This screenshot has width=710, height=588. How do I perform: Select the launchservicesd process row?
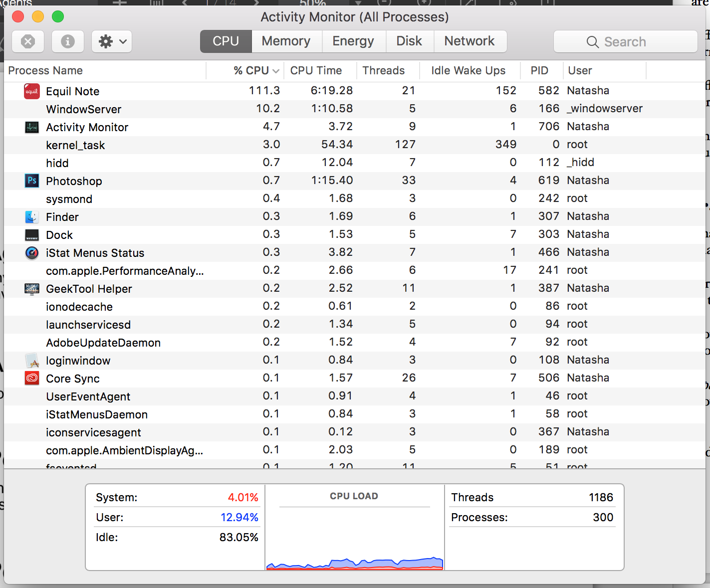[355, 324]
